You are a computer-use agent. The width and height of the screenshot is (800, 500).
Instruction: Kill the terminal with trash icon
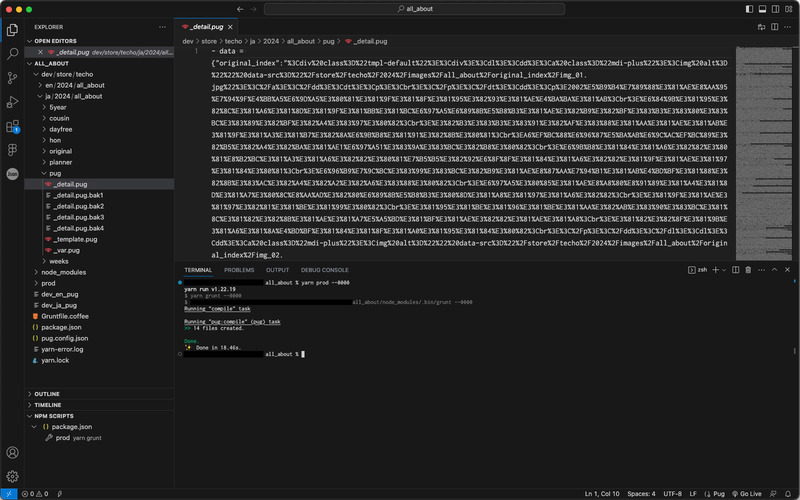coord(749,270)
